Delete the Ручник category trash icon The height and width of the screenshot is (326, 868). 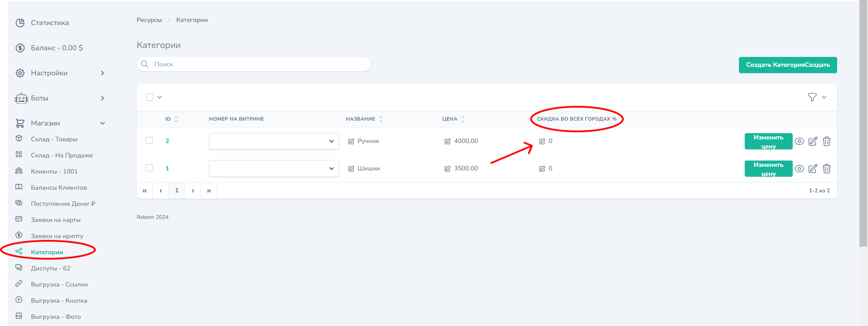coord(827,141)
